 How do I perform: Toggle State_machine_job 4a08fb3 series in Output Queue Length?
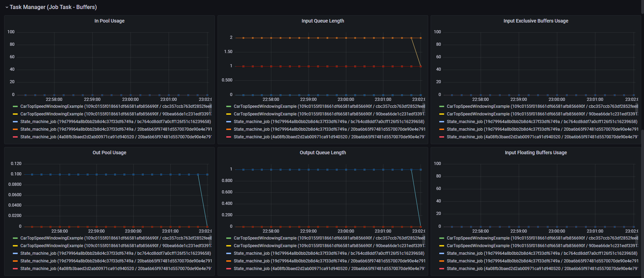click(329, 269)
